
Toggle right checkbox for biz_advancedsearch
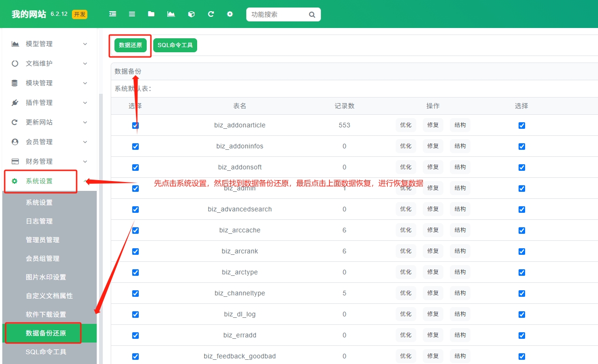click(x=522, y=210)
